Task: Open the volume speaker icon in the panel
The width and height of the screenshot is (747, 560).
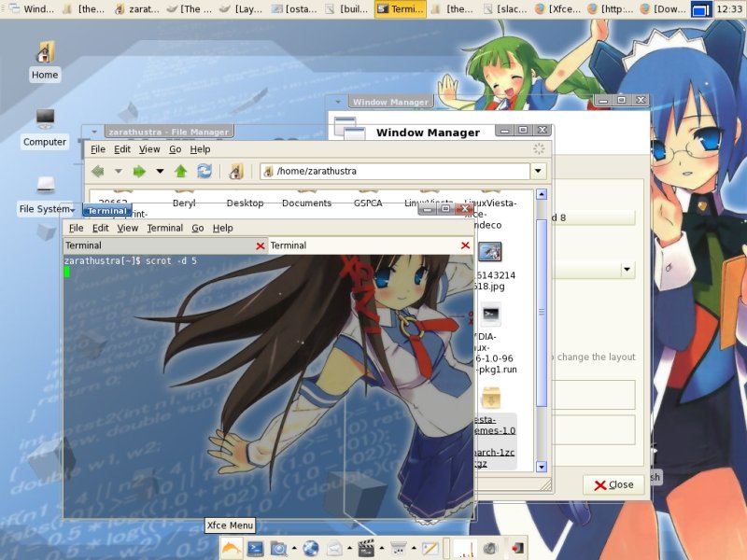Action: tap(489, 549)
